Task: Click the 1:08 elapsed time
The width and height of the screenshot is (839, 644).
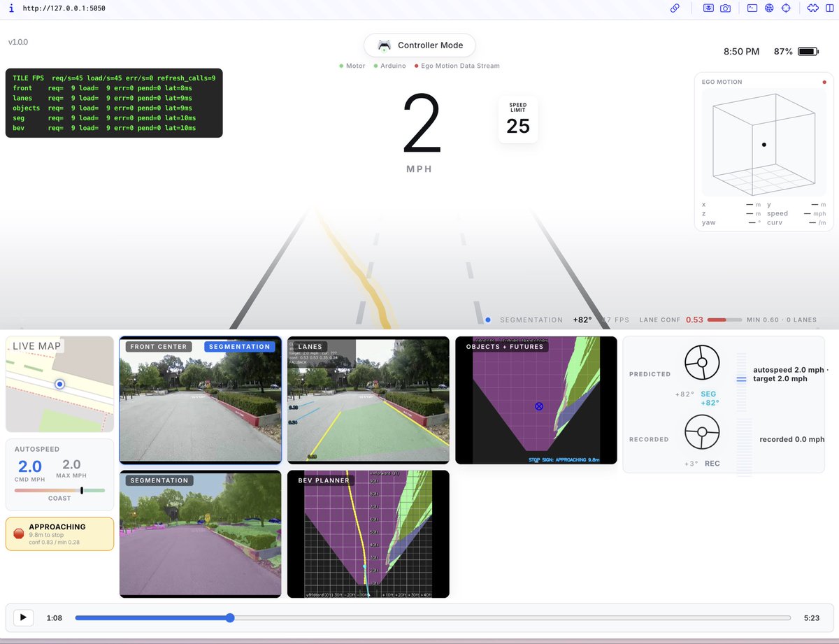Action: (x=54, y=618)
